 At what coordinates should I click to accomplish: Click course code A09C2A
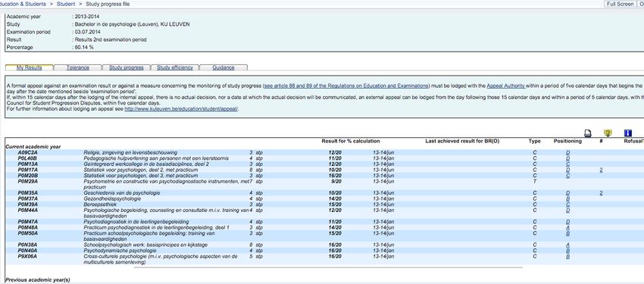pyautogui.click(x=27, y=153)
